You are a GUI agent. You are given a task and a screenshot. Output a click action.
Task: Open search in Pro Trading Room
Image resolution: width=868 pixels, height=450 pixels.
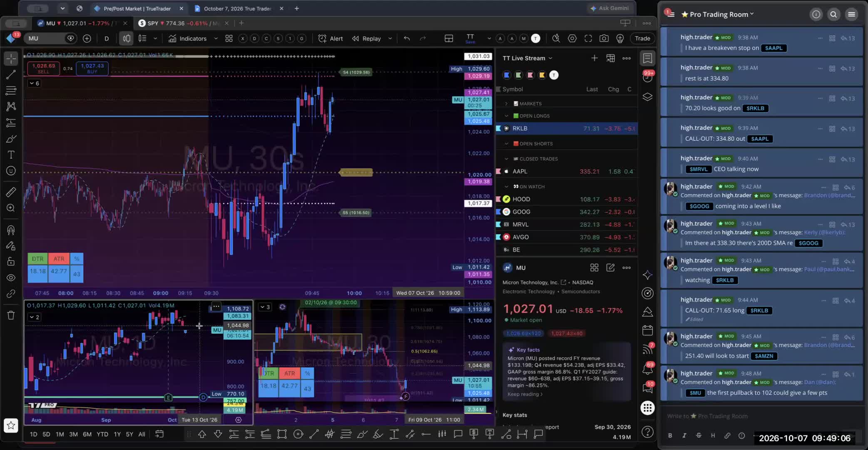pyautogui.click(x=833, y=14)
